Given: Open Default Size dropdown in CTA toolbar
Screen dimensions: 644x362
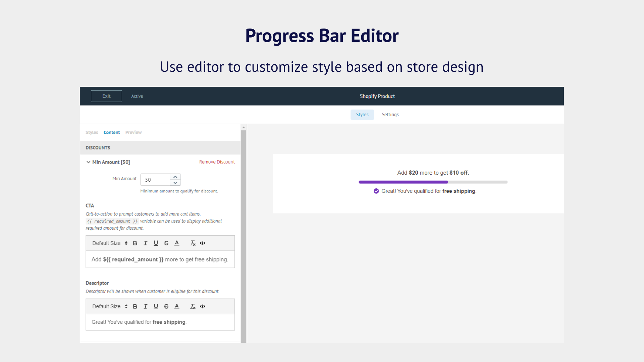Looking at the screenshot, I should tap(110, 243).
